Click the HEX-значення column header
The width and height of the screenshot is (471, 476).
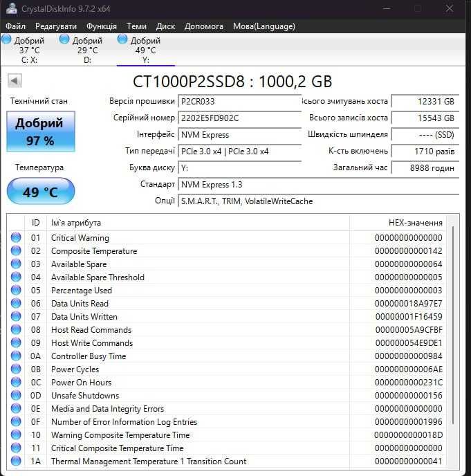(x=398, y=223)
